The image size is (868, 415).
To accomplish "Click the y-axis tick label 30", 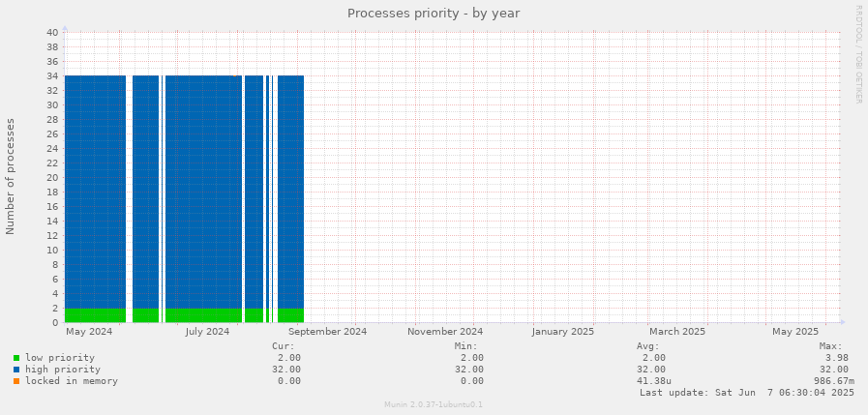I will [x=52, y=105].
